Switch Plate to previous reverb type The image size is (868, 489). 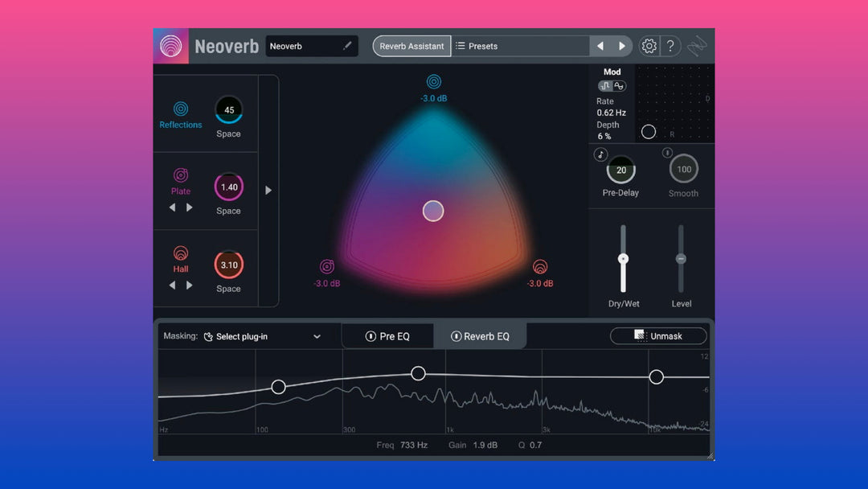(x=172, y=208)
